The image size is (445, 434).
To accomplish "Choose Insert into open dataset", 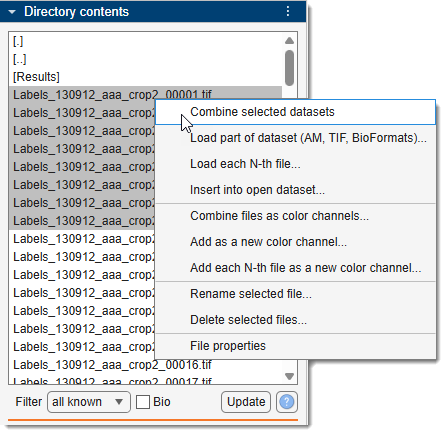I will pos(296,190).
